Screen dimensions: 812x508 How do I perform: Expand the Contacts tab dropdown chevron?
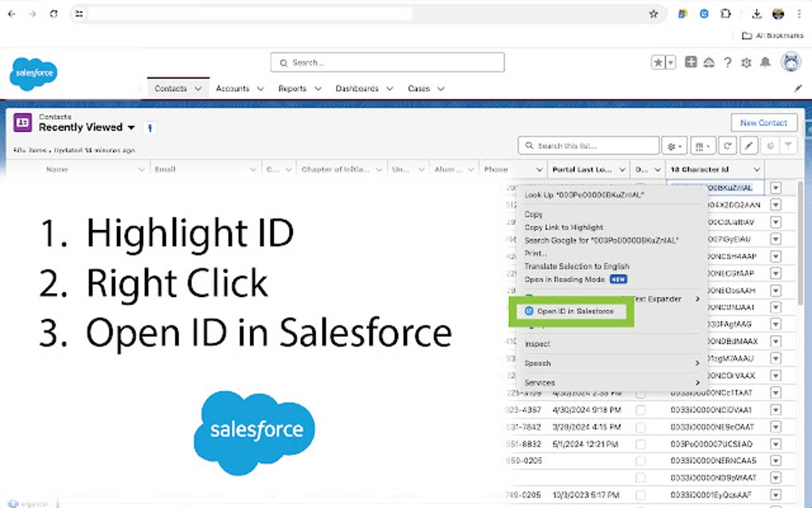pos(198,88)
